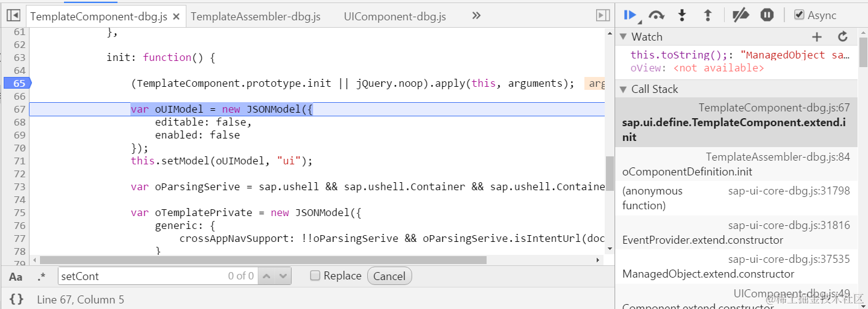Click the breakpoint marker on line 65
This screenshot has width=868, height=309.
point(17,83)
